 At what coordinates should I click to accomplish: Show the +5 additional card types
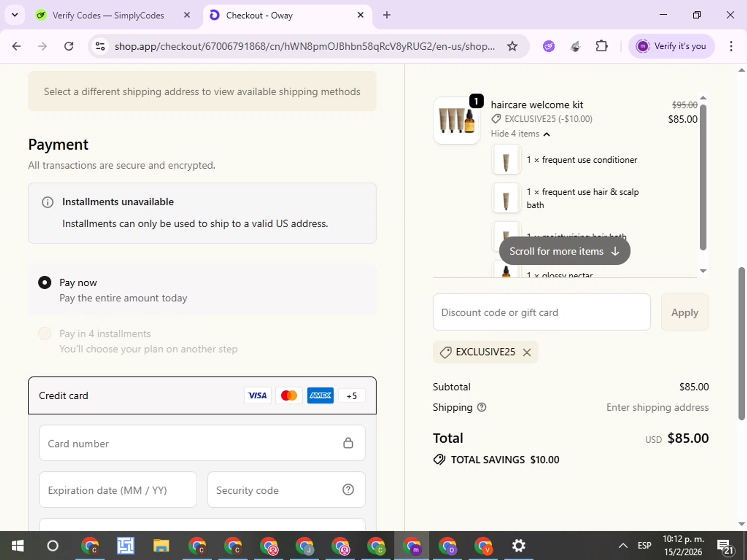352,396
